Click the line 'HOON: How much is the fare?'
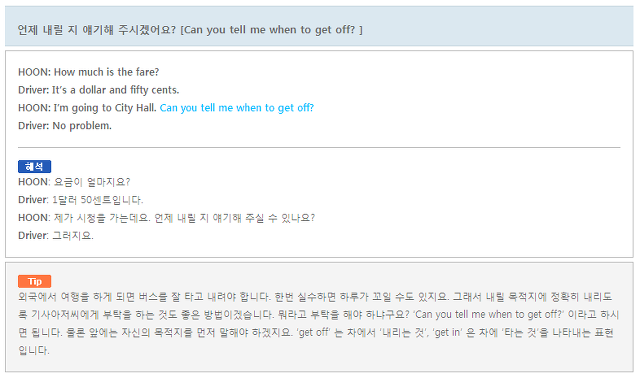Viewport: 640px width, 378px height. (x=89, y=72)
